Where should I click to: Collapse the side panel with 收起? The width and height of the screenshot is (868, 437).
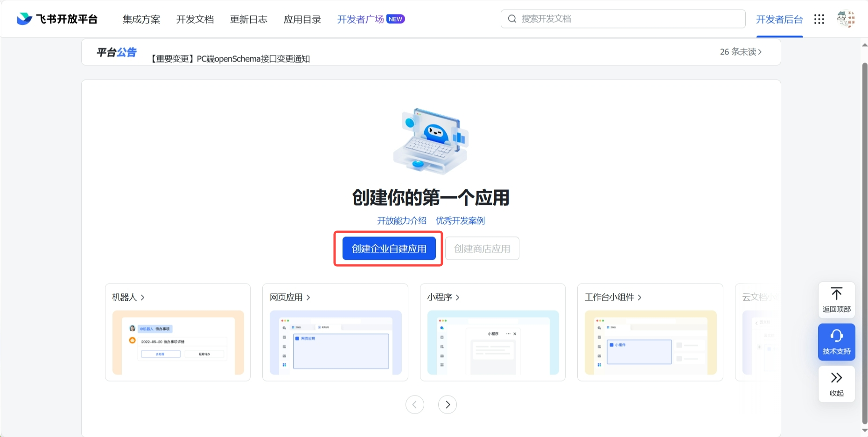point(837,384)
